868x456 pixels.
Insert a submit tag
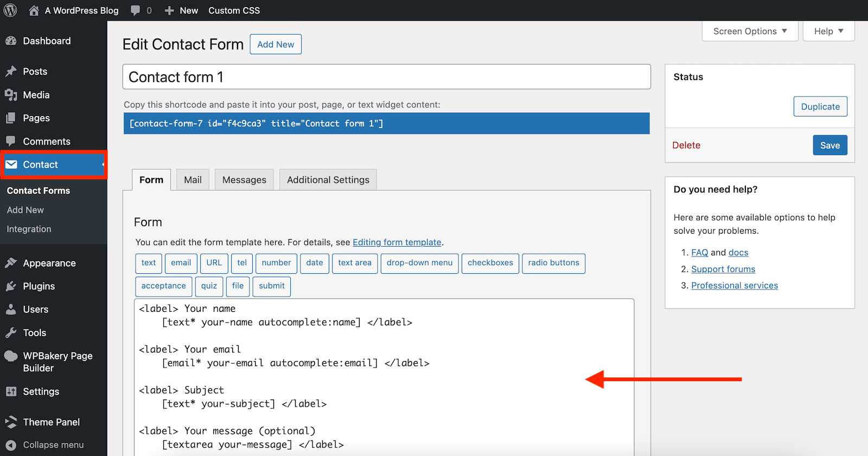[x=272, y=286]
